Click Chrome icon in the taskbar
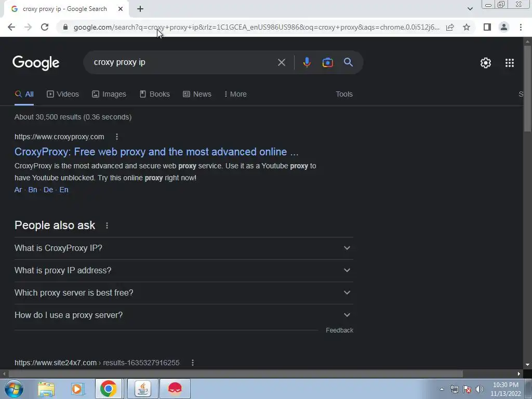 click(108, 389)
